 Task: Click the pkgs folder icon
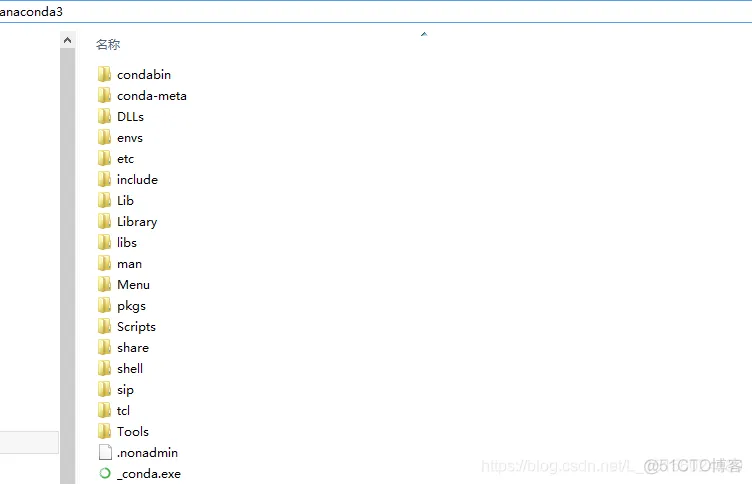pos(104,306)
